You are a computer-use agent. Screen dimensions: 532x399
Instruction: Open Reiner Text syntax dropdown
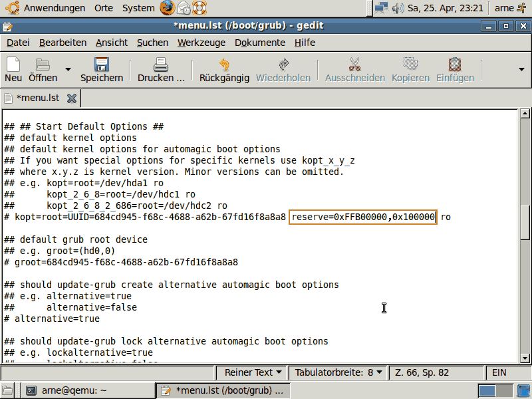coord(253,372)
